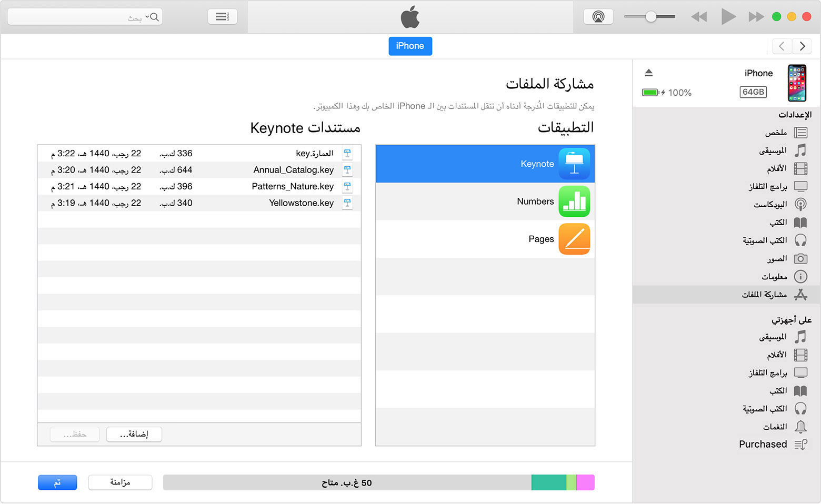The image size is (821, 504).
Task: Open الكتب الصوتية under الإعدادات section
Action: [x=726, y=240]
